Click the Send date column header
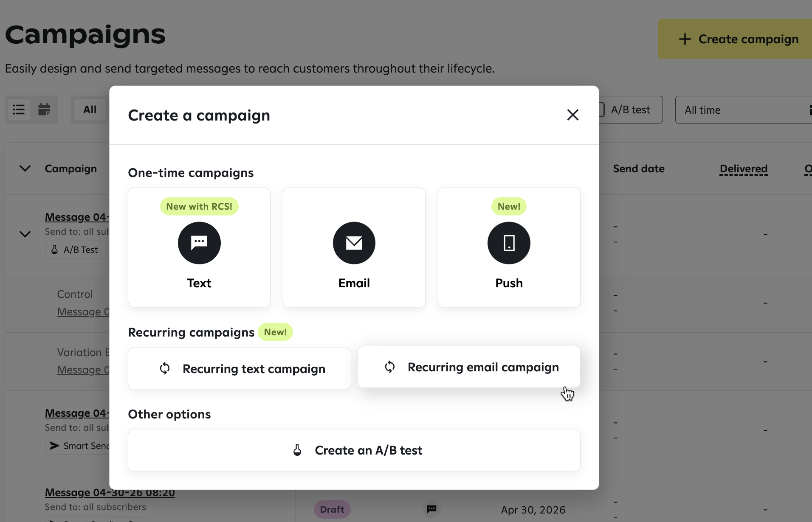 click(639, 168)
